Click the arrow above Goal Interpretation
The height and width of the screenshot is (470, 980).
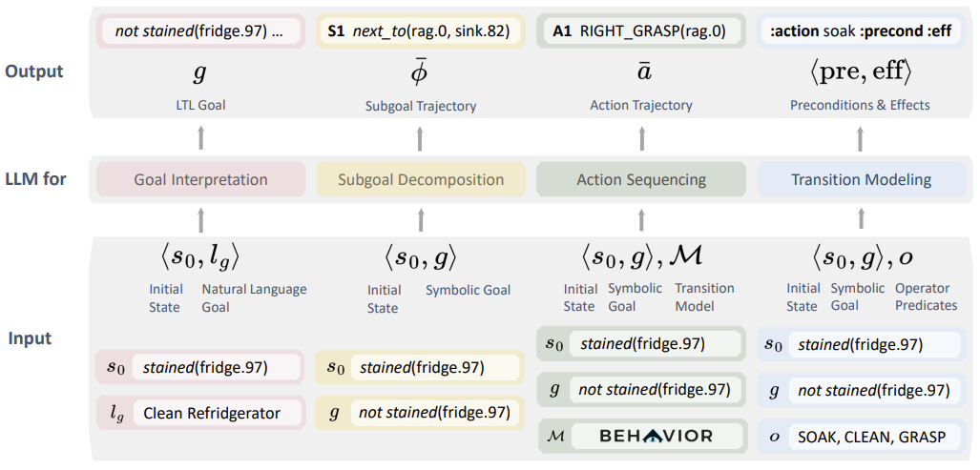tap(200, 139)
